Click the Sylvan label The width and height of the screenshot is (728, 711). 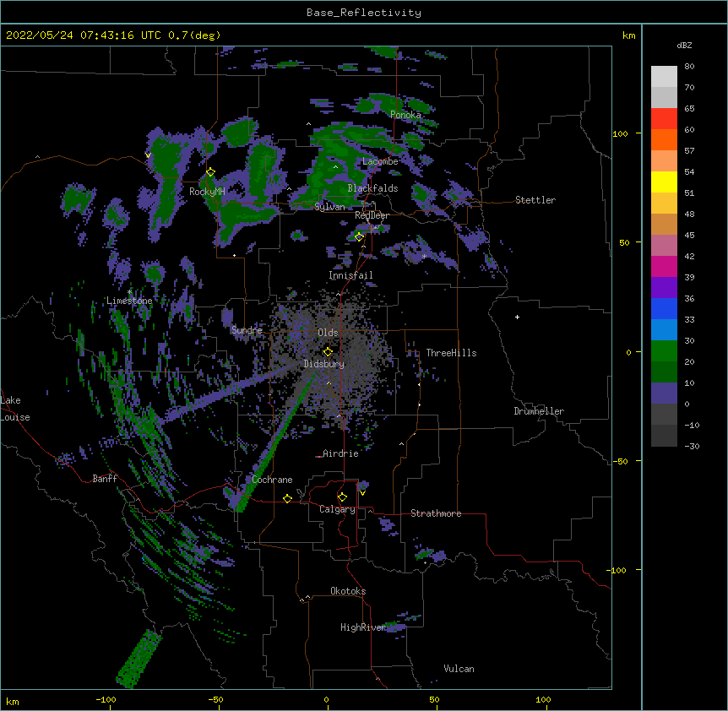click(x=329, y=207)
